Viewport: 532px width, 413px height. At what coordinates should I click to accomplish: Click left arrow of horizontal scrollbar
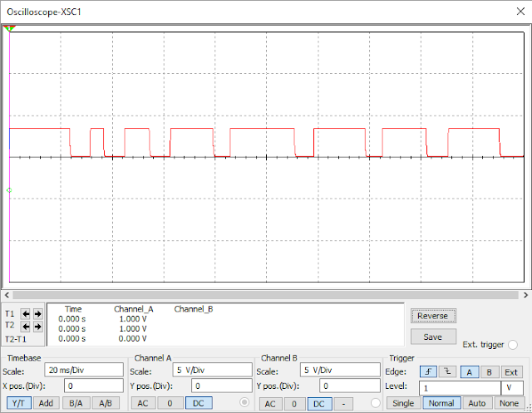(x=7, y=295)
